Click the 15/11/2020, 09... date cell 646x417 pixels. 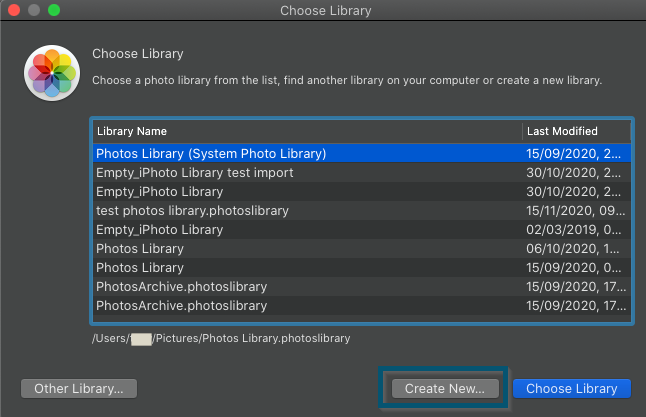tap(576, 211)
